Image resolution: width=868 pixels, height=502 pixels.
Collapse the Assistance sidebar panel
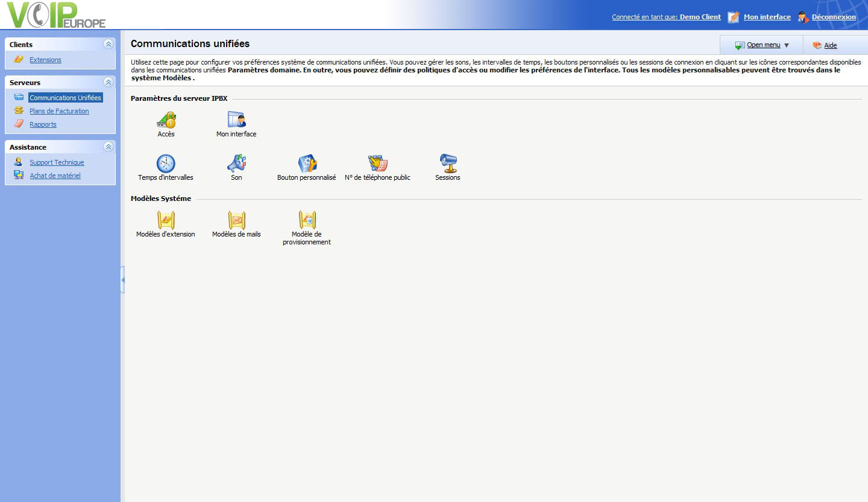pyautogui.click(x=108, y=147)
